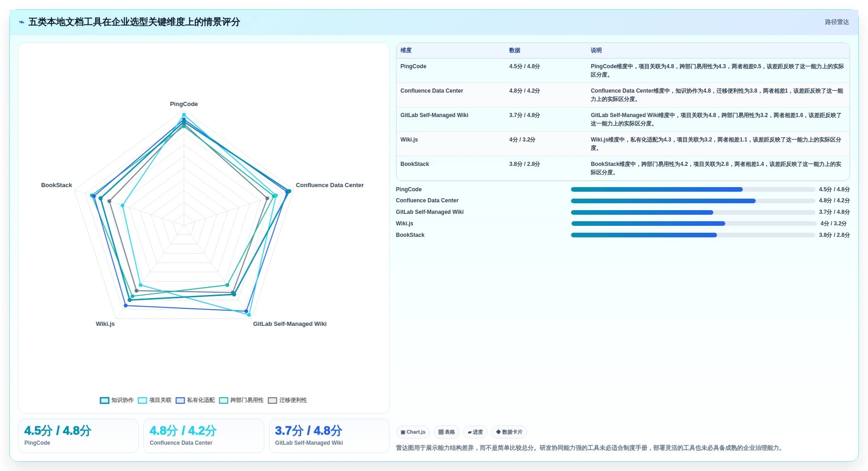The width and height of the screenshot is (868, 471).
Task: Click the 进度 tag chip
Action: click(x=475, y=432)
